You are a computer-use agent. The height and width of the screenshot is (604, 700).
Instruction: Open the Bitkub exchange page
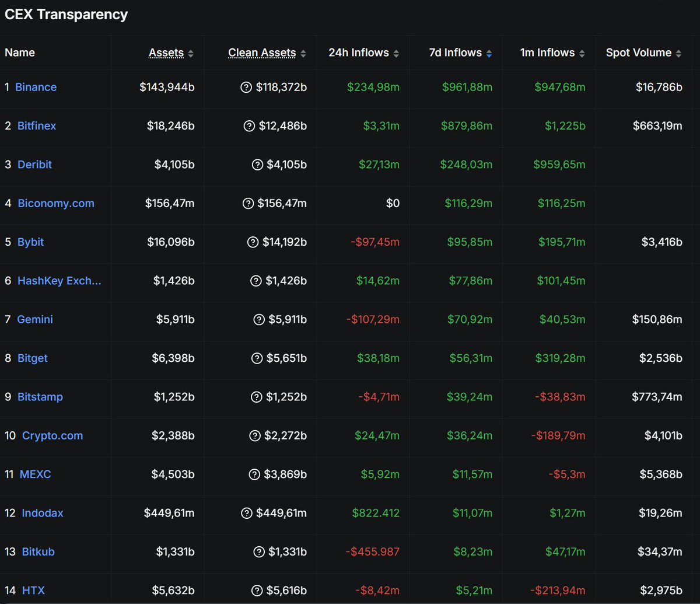point(38,551)
